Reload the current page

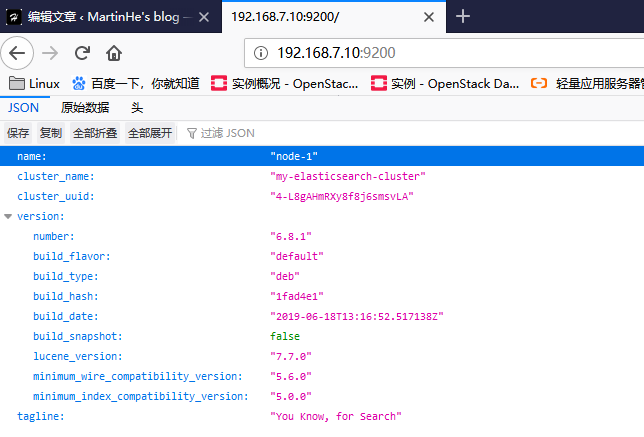pyautogui.click(x=82, y=52)
